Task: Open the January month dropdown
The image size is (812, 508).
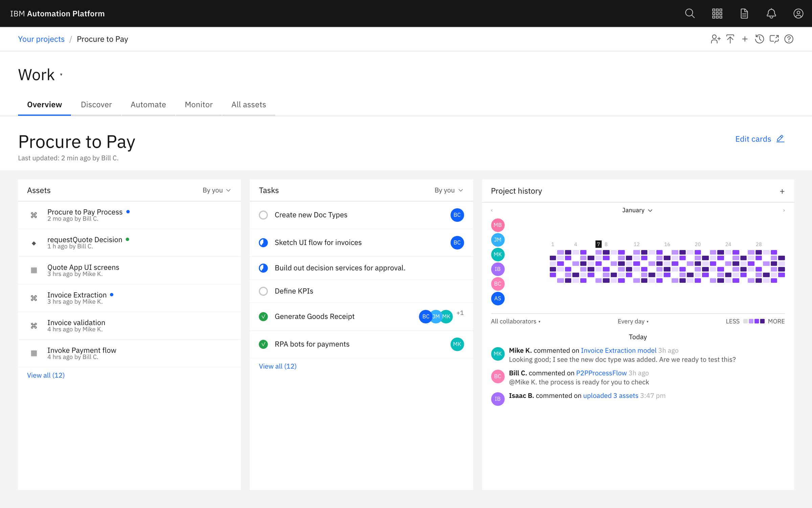Action: point(637,210)
